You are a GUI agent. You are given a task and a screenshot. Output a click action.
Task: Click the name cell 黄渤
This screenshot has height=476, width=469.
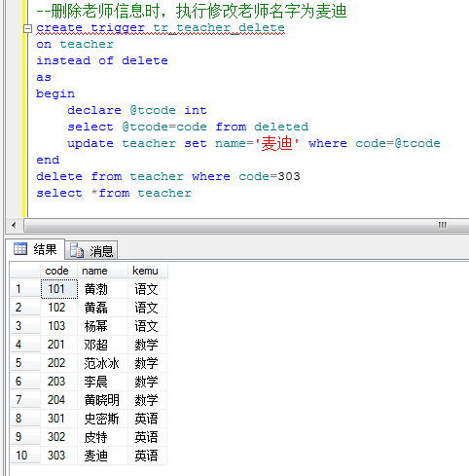click(x=102, y=289)
